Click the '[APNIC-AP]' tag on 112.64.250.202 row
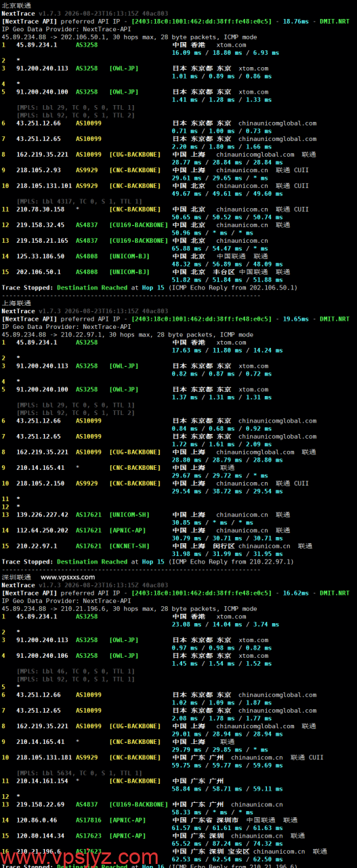Viewport: 357px width, 868px height. click(x=127, y=530)
